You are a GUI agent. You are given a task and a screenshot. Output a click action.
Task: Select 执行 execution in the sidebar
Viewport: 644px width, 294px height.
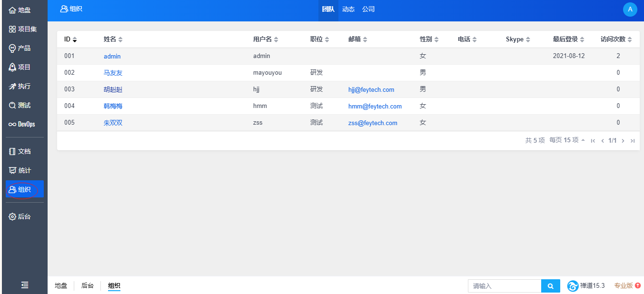20,86
